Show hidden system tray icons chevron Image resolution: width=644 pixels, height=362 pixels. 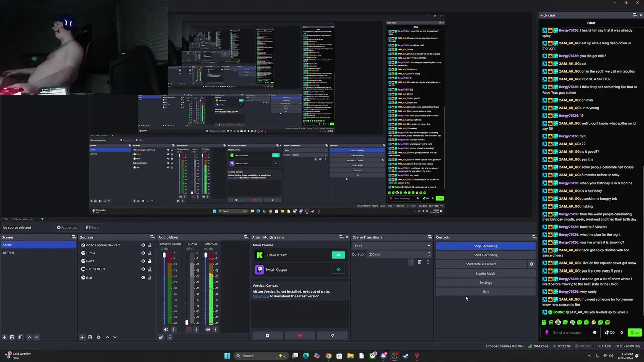[x=589, y=356]
